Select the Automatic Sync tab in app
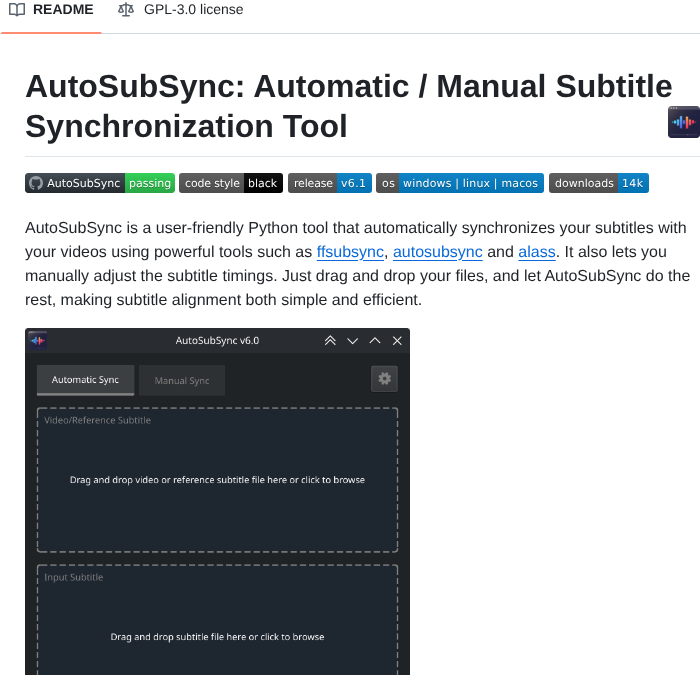This screenshot has width=700, height=675. tap(85, 380)
